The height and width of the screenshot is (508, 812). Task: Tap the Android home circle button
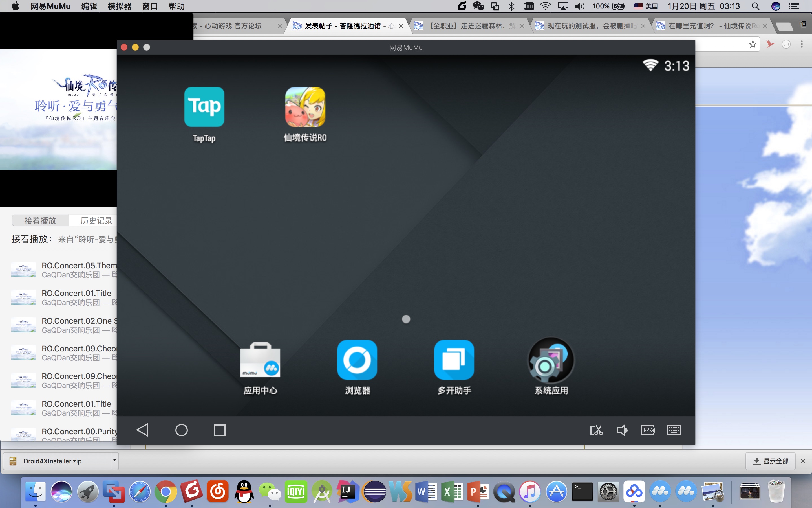[x=182, y=430]
